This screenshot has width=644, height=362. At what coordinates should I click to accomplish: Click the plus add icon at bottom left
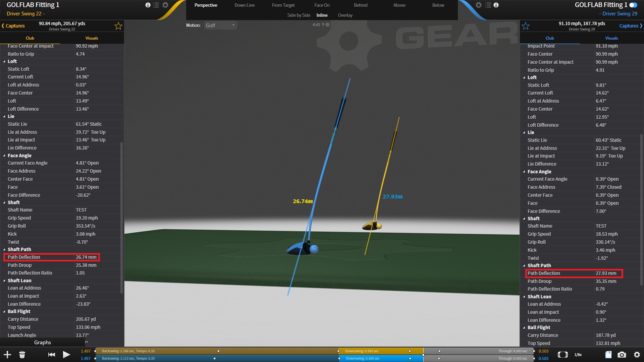pos(7,355)
